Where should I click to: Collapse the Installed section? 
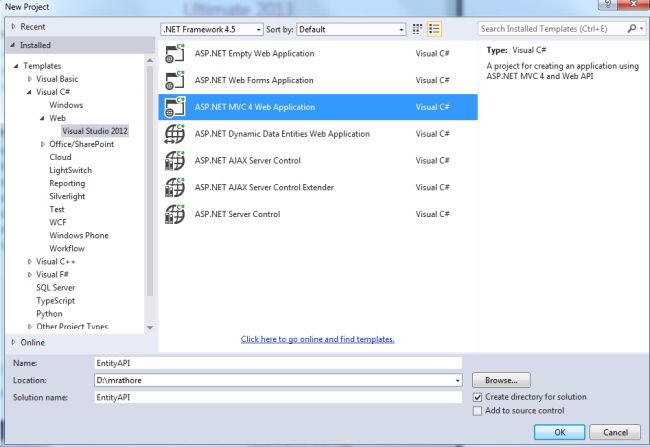[x=13, y=45]
